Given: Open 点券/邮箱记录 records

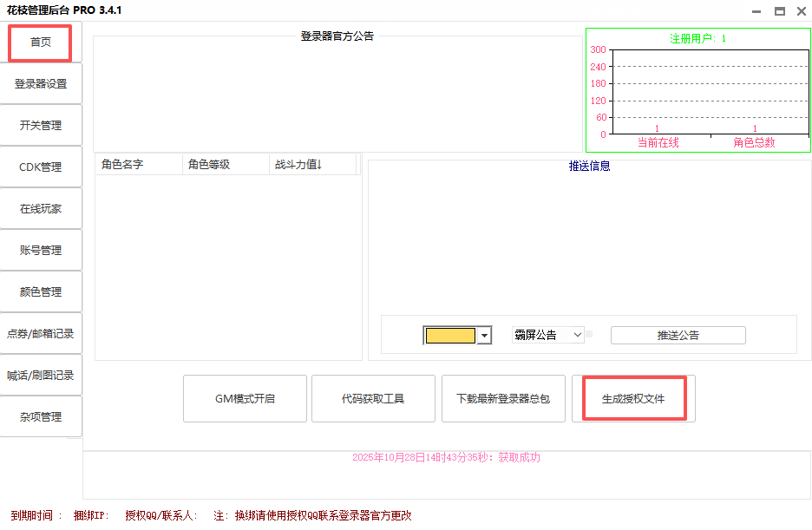Looking at the screenshot, I should tap(41, 334).
